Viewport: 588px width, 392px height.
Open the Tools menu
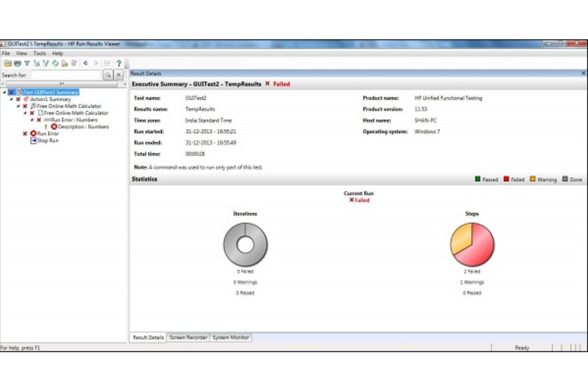pos(39,53)
